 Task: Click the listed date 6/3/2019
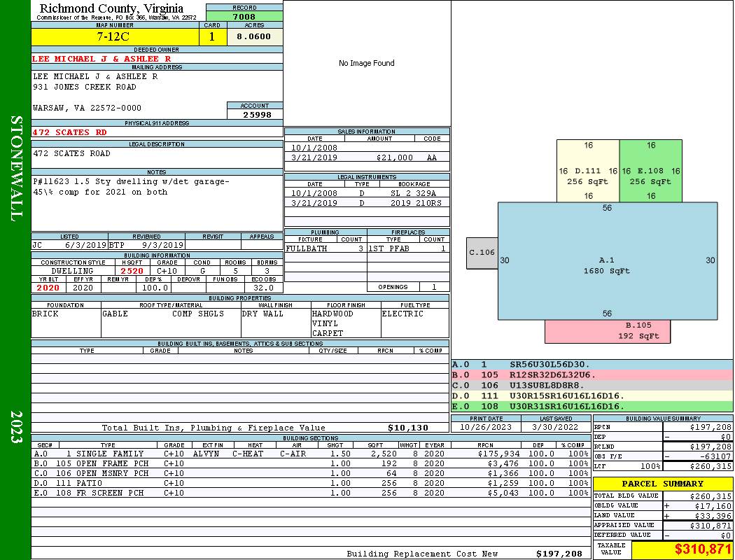pos(85,245)
